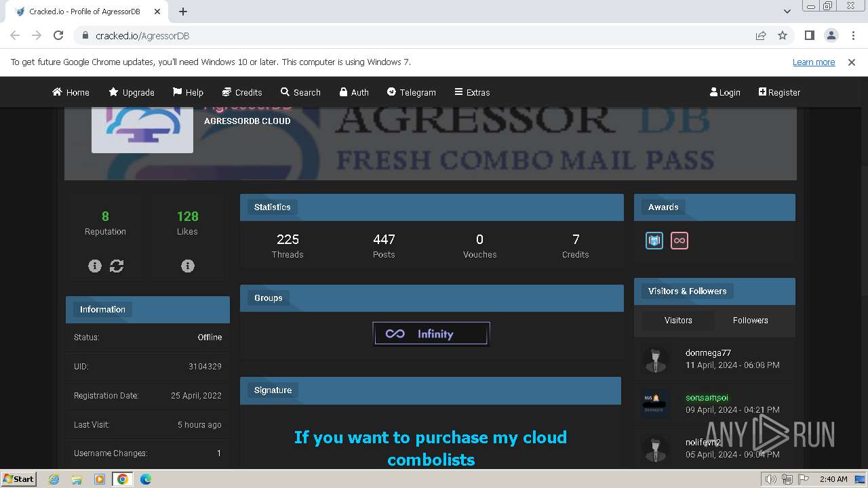The width and height of the screenshot is (868, 488).
Task: Open the Windows Start menu
Action: click(19, 479)
